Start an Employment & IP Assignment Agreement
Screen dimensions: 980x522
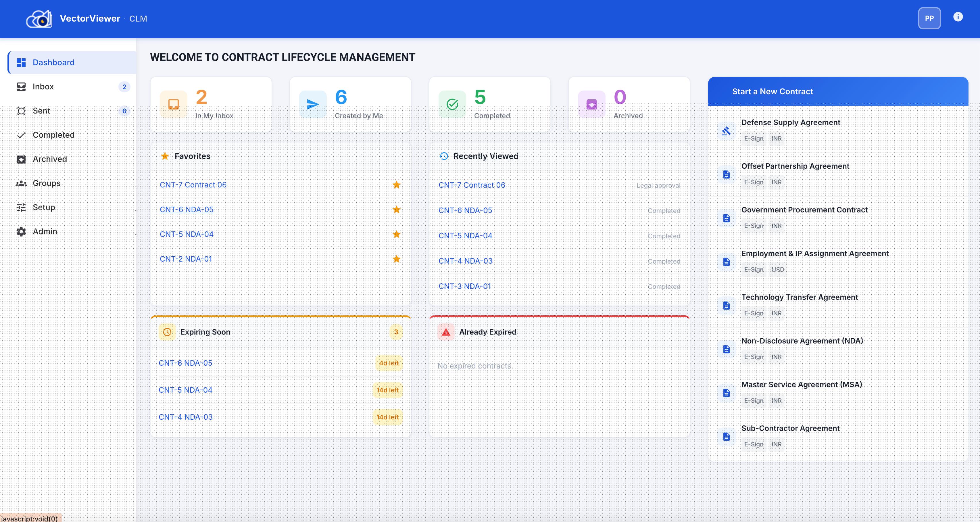point(815,254)
